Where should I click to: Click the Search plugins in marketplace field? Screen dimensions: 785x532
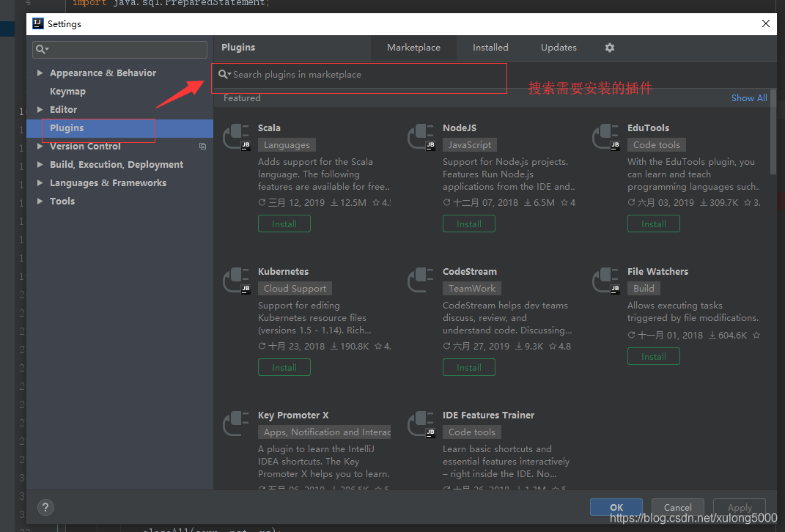(359, 75)
